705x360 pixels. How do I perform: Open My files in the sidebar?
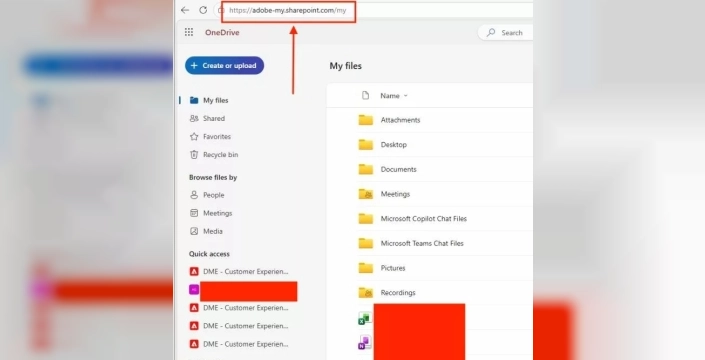215,100
